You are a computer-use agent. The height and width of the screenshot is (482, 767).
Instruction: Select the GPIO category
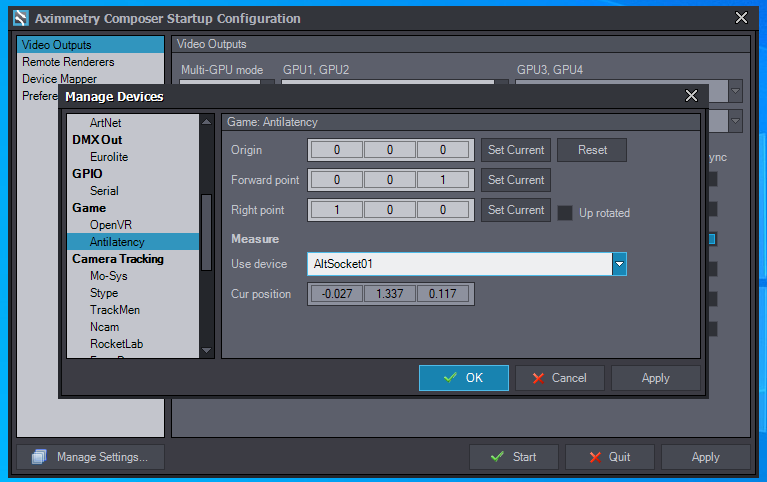[x=133, y=174]
